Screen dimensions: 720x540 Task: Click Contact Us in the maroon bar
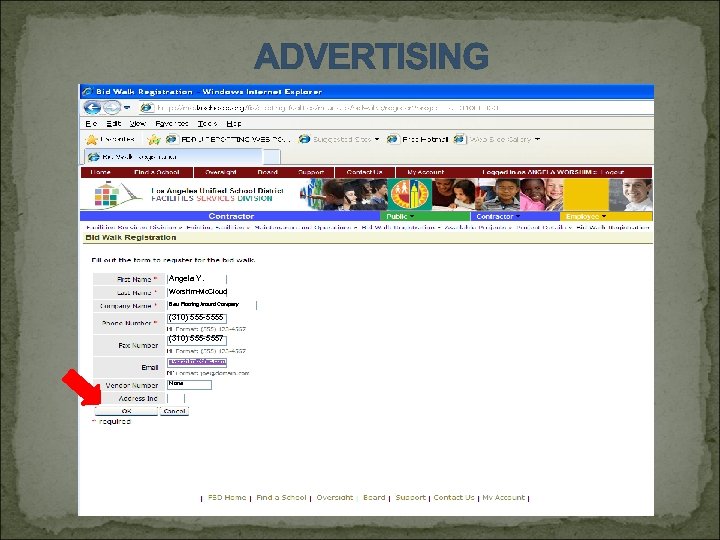point(365,172)
